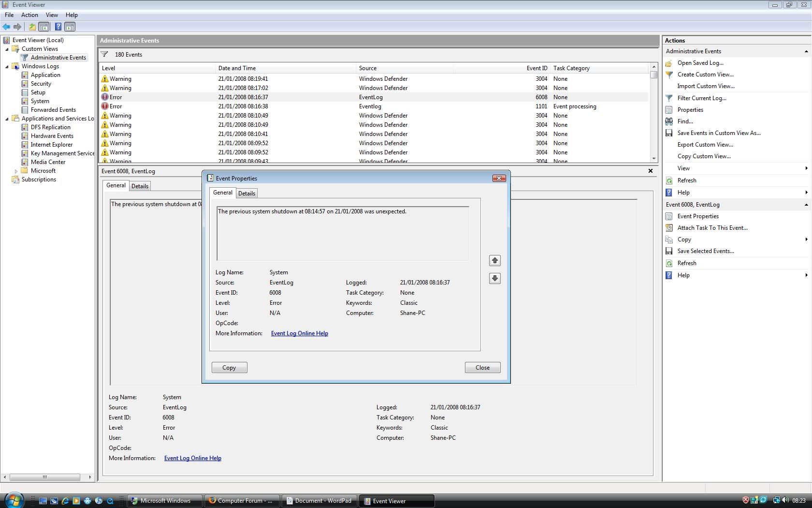Select the Security log in tree
This screenshot has width=812, height=508.
point(41,84)
